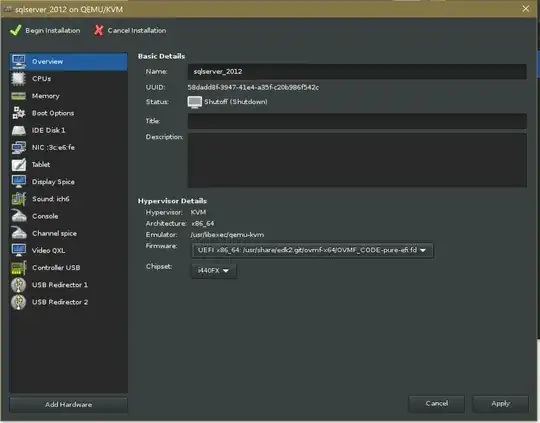Click the green Begin Installation checkmark icon
Viewport: 540px width, 423px height.
point(15,30)
